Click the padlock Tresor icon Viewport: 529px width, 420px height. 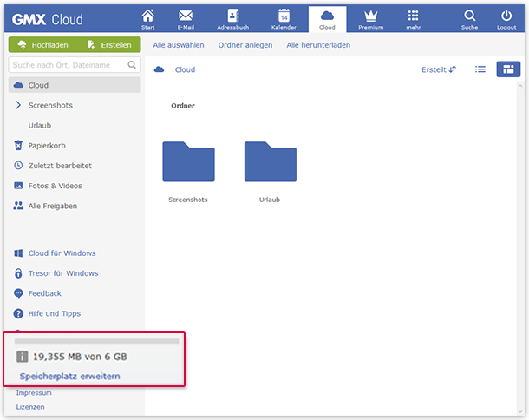[x=18, y=272]
